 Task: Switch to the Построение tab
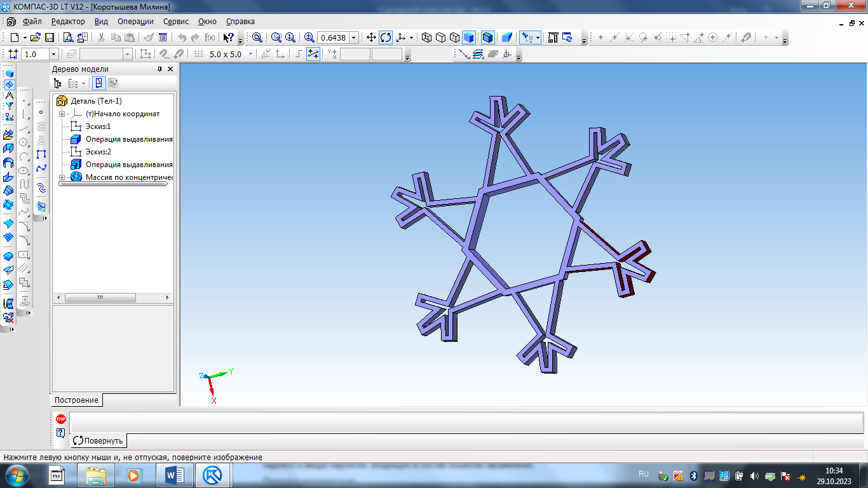(76, 400)
